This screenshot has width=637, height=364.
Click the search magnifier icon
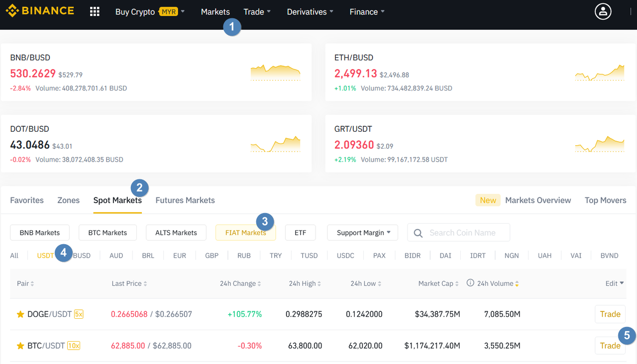pos(418,233)
